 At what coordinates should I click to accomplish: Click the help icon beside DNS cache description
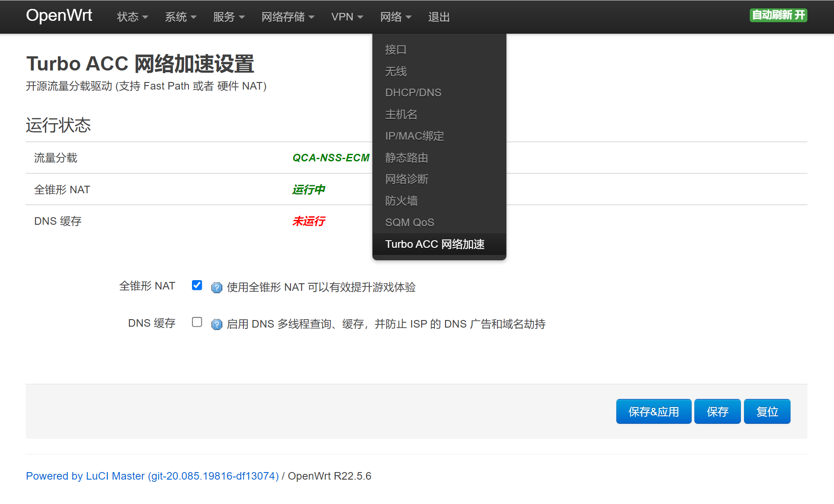[216, 324]
